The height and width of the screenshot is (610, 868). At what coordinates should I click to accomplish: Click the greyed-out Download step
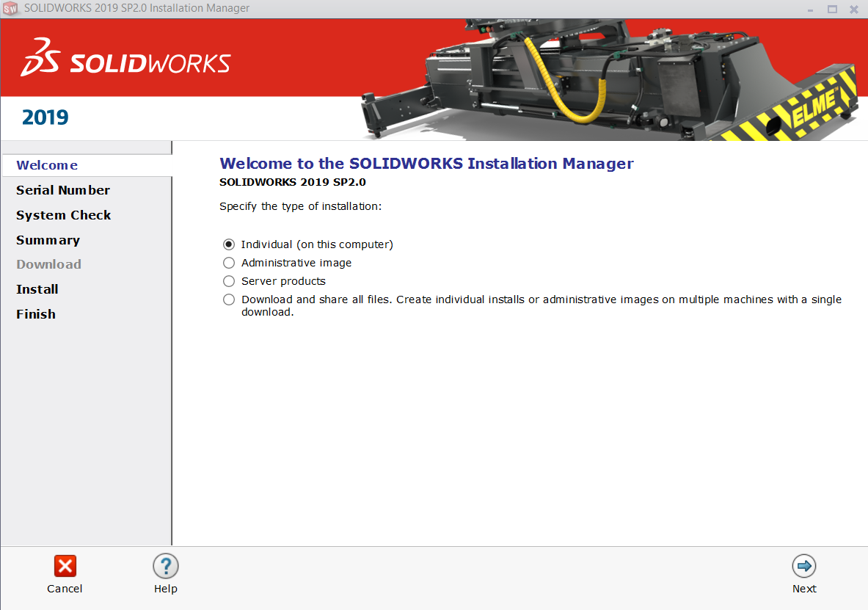tap(49, 264)
